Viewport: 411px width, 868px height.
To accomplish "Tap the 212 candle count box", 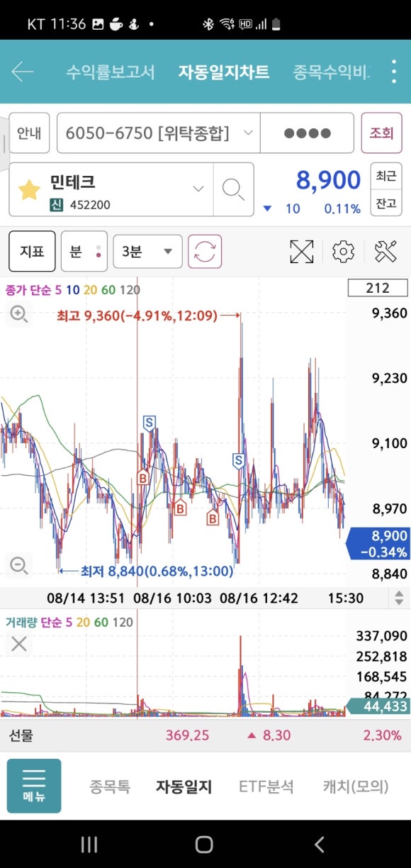I will coord(378,287).
